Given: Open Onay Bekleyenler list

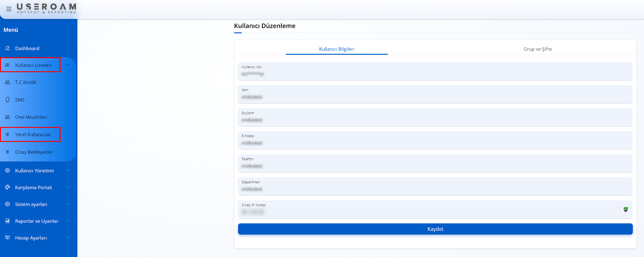Looking at the screenshot, I should point(34,152).
